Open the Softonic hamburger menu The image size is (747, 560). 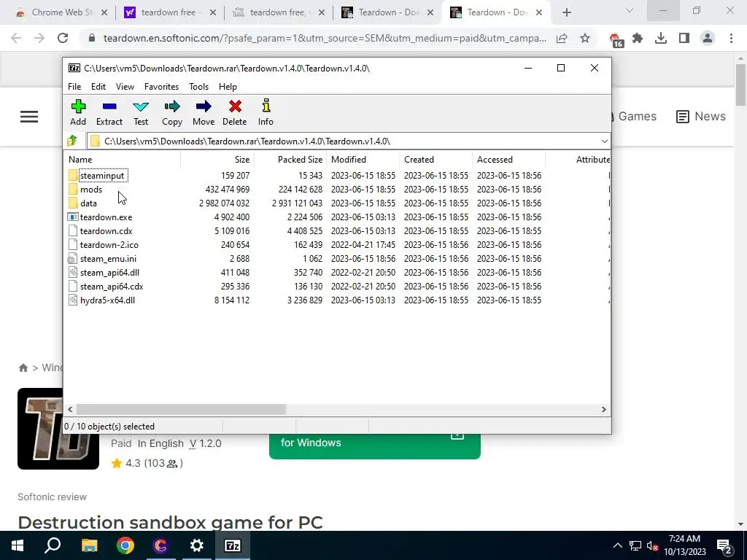[29, 117]
